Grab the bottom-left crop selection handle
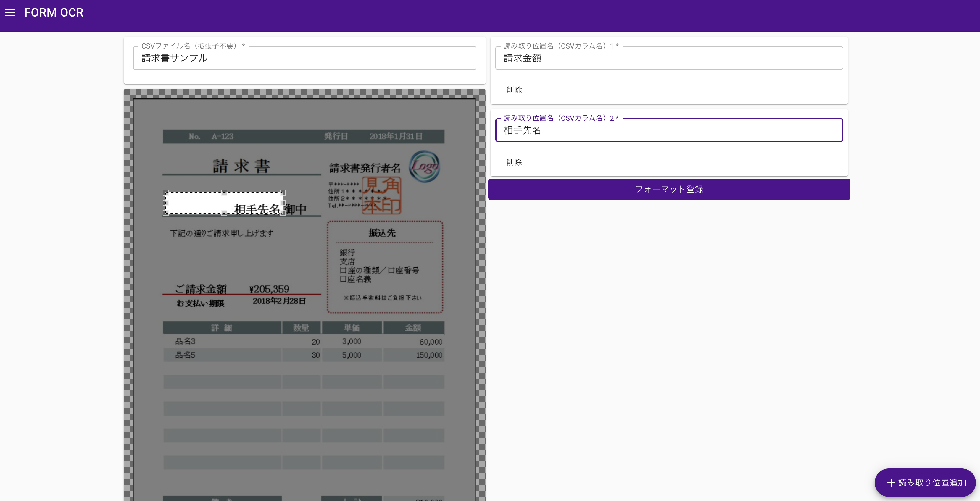 [165, 213]
